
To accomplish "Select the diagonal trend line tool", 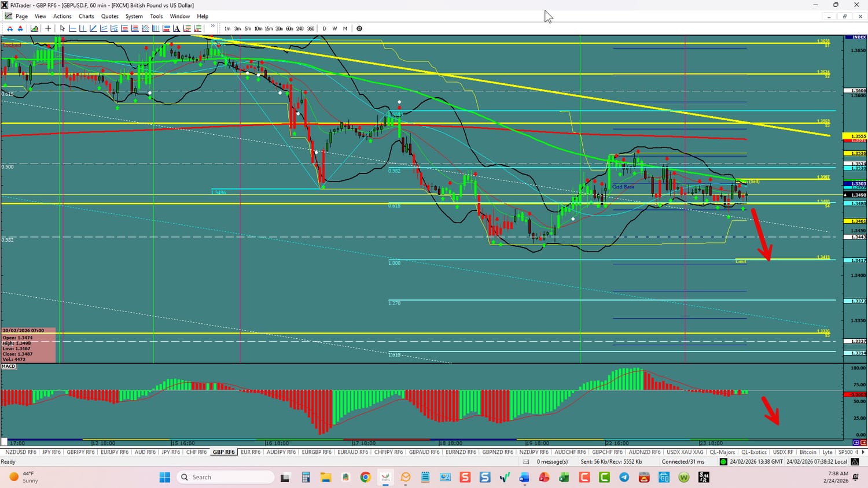I will pyautogui.click(x=93, y=28).
